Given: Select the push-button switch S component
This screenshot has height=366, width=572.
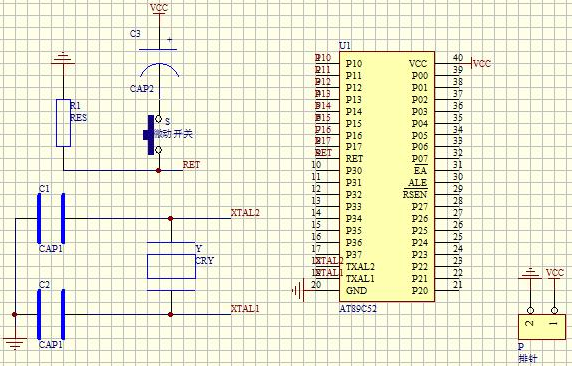Looking at the screenshot, I should coord(152,135).
